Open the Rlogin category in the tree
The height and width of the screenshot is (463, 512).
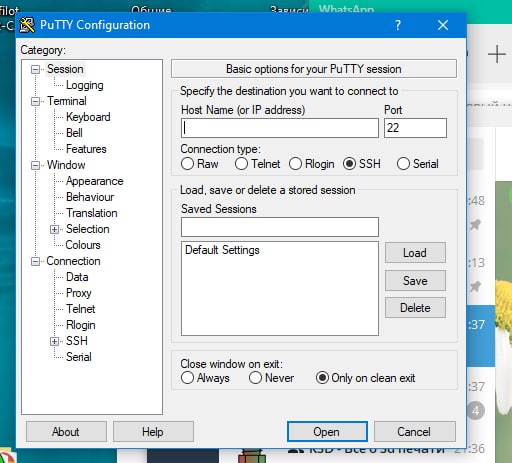click(81, 325)
